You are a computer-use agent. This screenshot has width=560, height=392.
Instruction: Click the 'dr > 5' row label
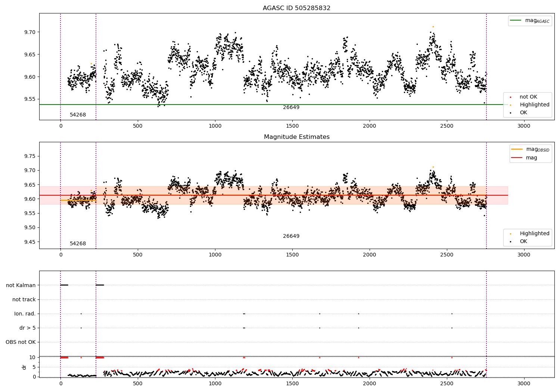click(28, 328)
